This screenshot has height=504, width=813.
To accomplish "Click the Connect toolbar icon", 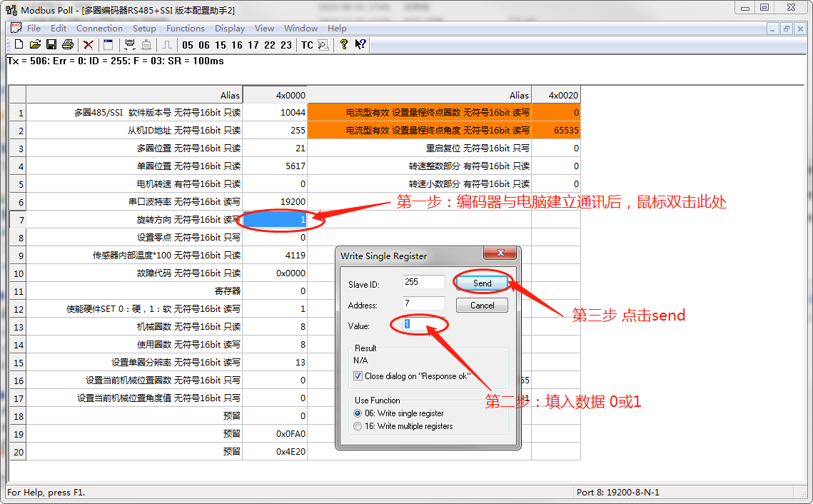I will point(130,44).
